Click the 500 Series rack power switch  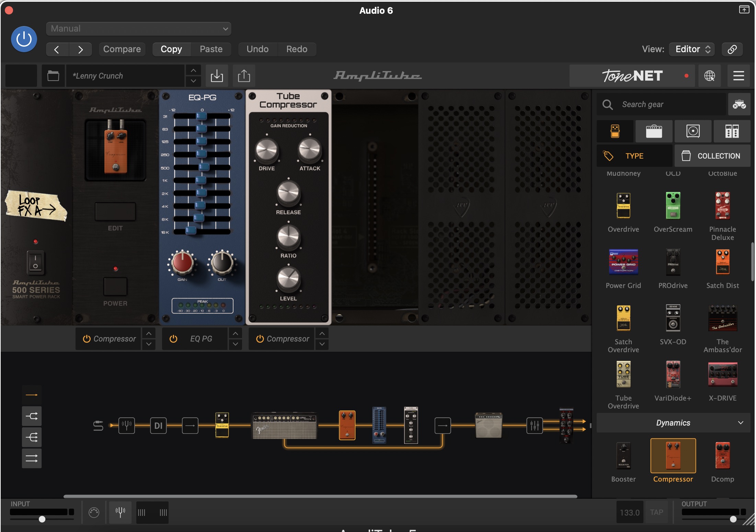36,263
